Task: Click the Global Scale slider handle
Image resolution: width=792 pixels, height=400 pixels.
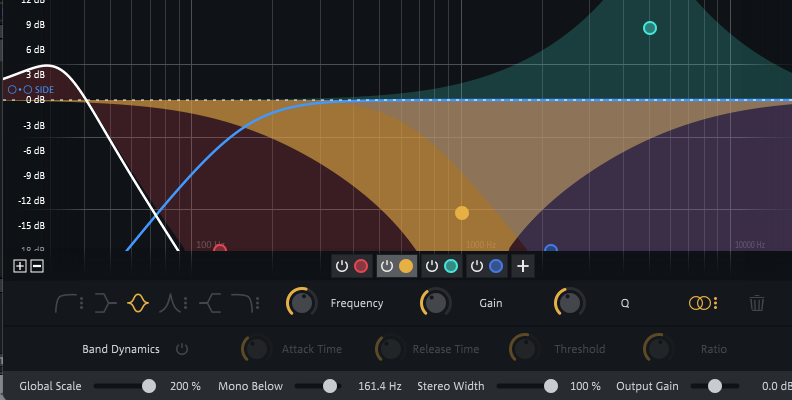Action: tap(149, 386)
